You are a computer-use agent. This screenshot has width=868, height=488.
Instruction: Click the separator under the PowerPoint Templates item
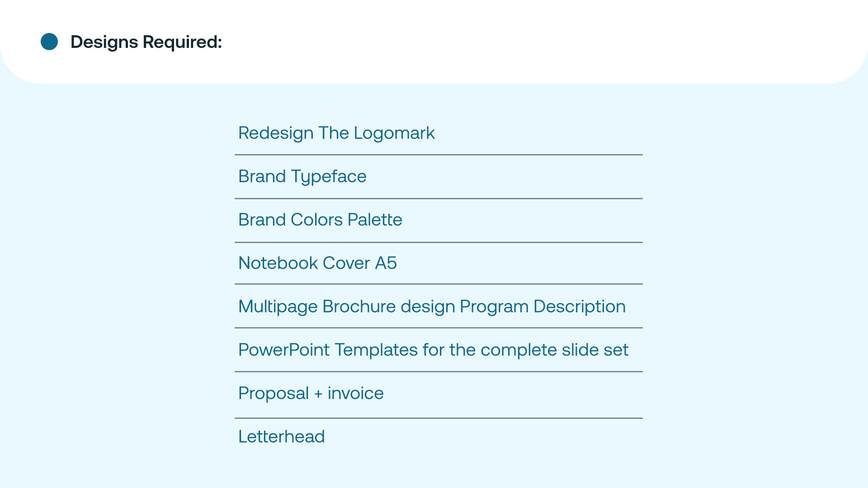pyautogui.click(x=439, y=371)
